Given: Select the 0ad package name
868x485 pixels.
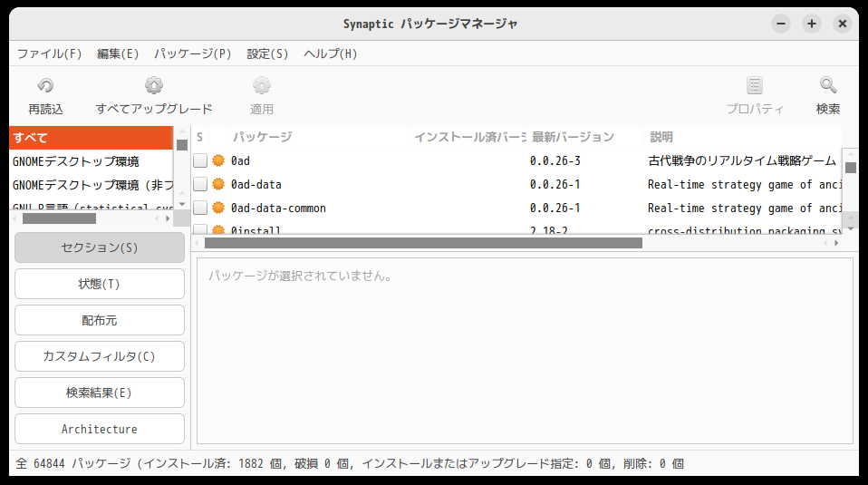Looking at the screenshot, I should [240, 160].
